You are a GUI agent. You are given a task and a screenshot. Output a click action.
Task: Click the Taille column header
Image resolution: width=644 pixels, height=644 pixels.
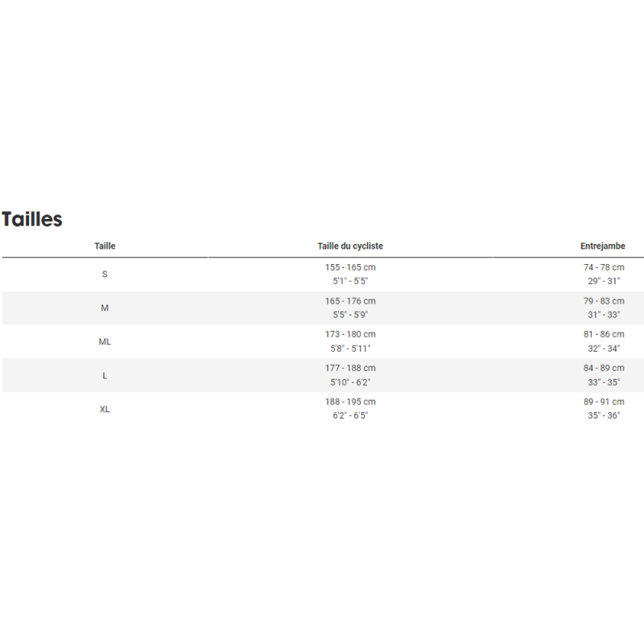click(x=105, y=246)
